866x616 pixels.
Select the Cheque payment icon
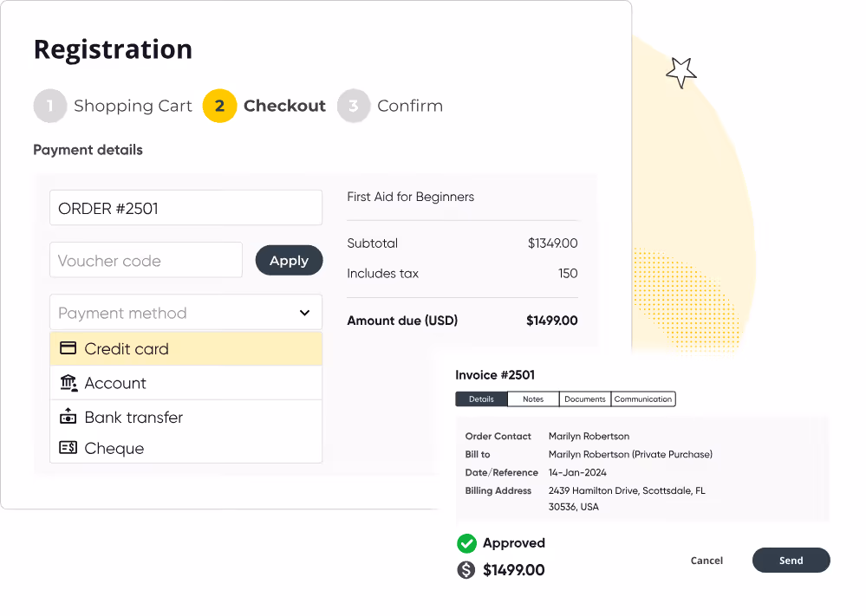(68, 447)
